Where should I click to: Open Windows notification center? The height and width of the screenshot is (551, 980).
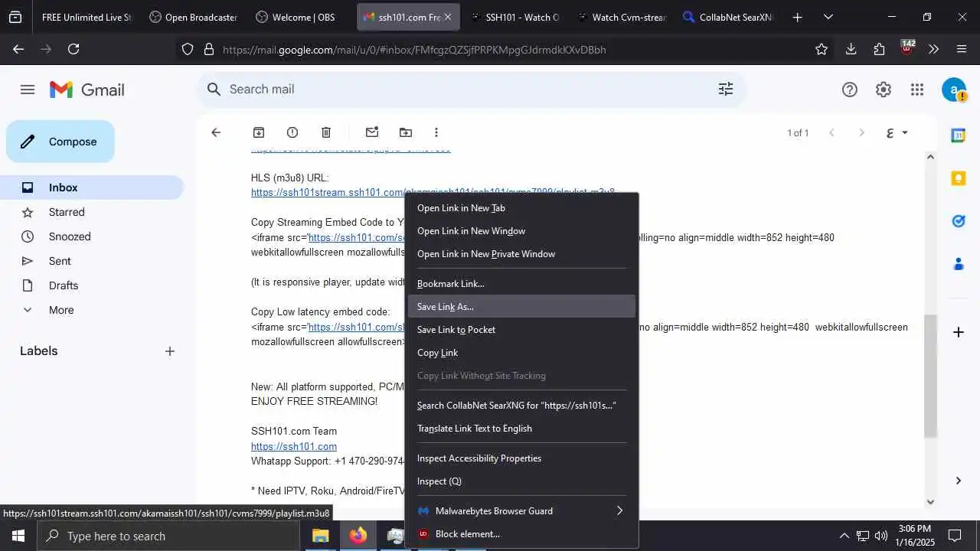[x=954, y=536]
